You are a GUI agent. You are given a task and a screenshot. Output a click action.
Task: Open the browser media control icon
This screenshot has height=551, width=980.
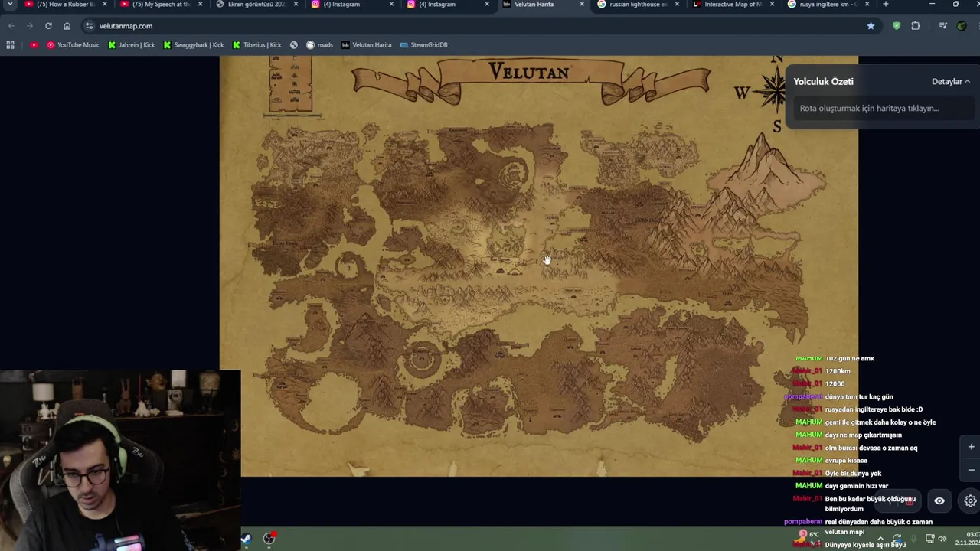pos(942,26)
